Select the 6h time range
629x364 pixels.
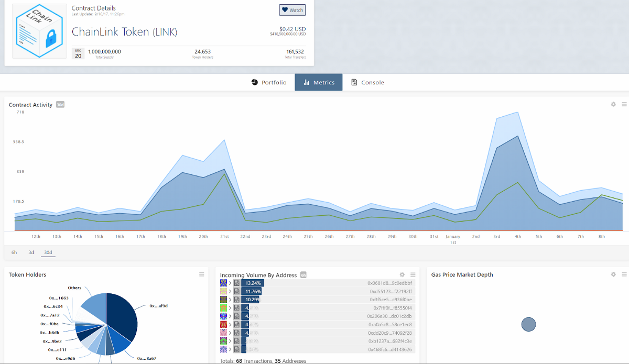point(14,252)
